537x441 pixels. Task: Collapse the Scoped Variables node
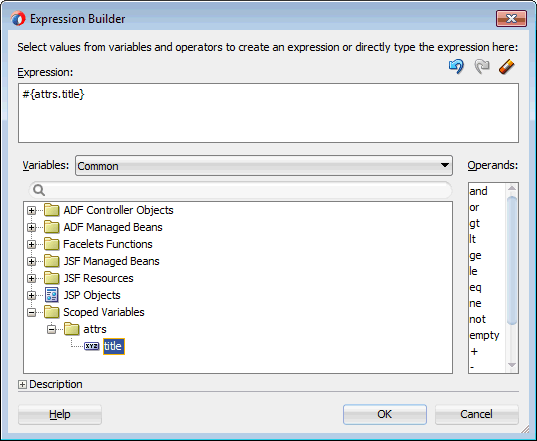[x=32, y=312]
